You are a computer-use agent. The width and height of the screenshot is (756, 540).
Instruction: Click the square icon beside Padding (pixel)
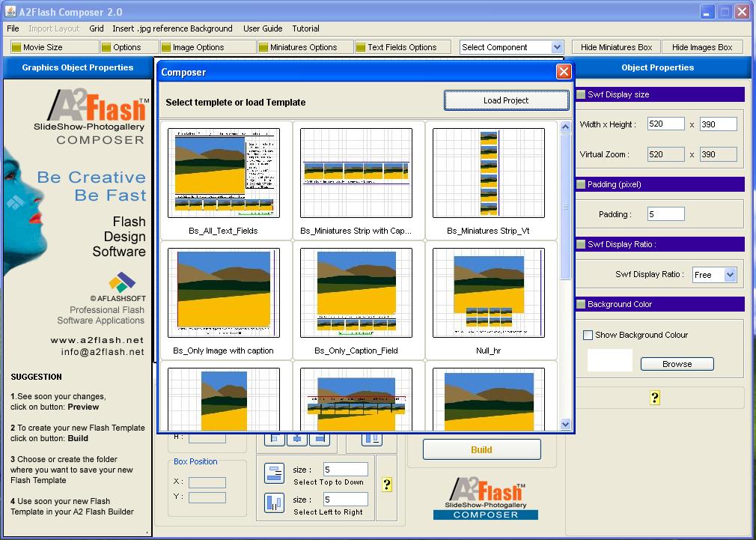[x=581, y=184]
